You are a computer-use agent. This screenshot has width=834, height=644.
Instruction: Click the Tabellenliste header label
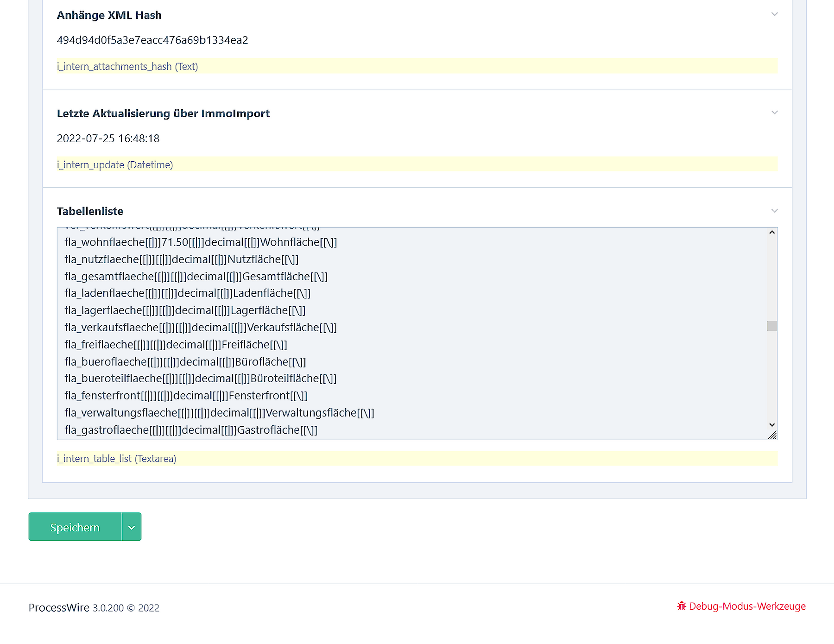click(x=90, y=211)
